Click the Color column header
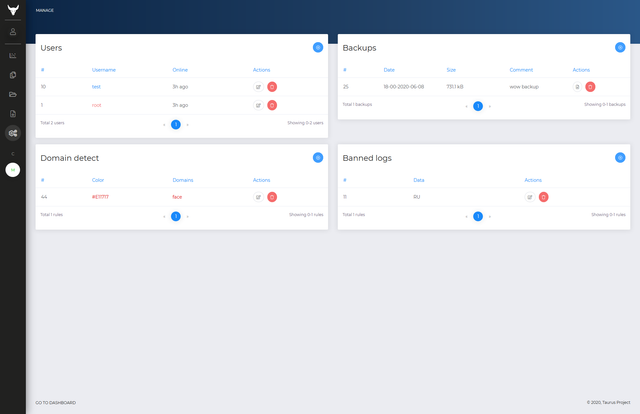 (x=98, y=180)
